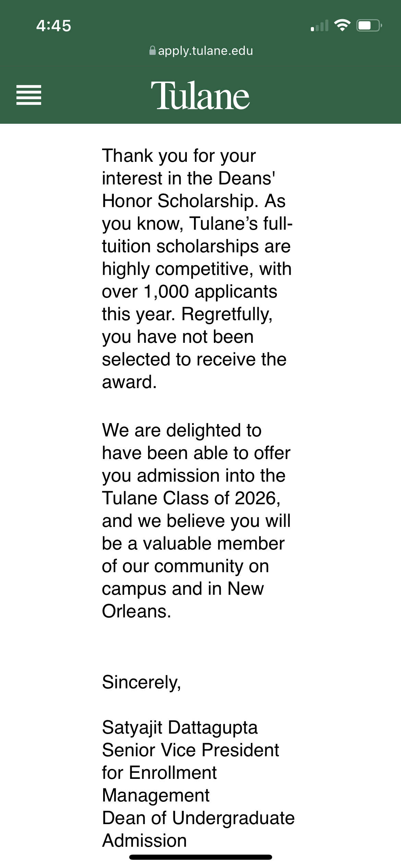Tap the cellular signal bars icon
The height and width of the screenshot is (868, 401).
[x=319, y=26]
